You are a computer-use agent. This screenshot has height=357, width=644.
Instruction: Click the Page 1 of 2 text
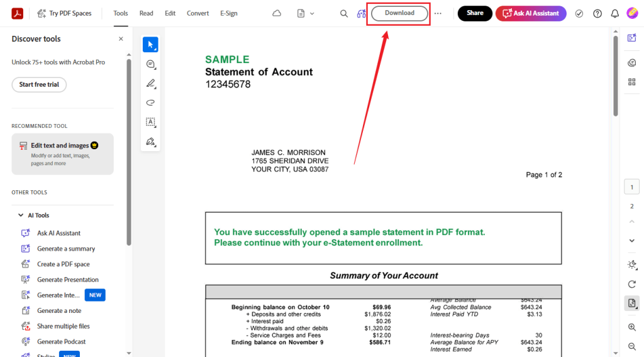[544, 175]
